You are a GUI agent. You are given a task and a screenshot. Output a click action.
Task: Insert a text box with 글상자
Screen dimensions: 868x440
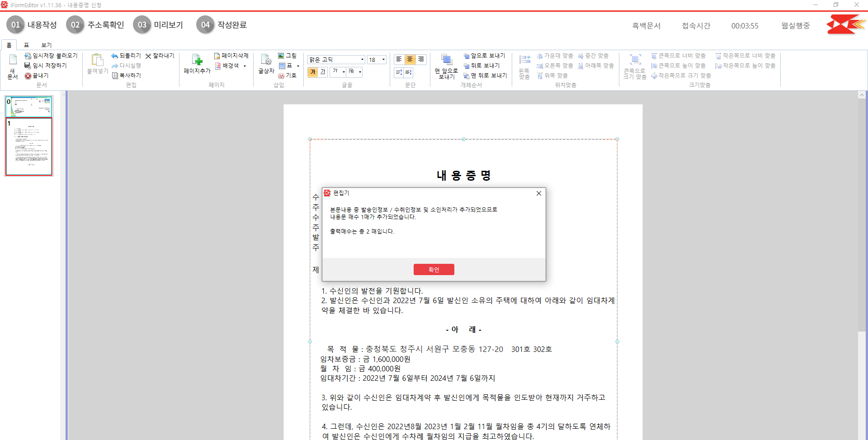click(266, 64)
